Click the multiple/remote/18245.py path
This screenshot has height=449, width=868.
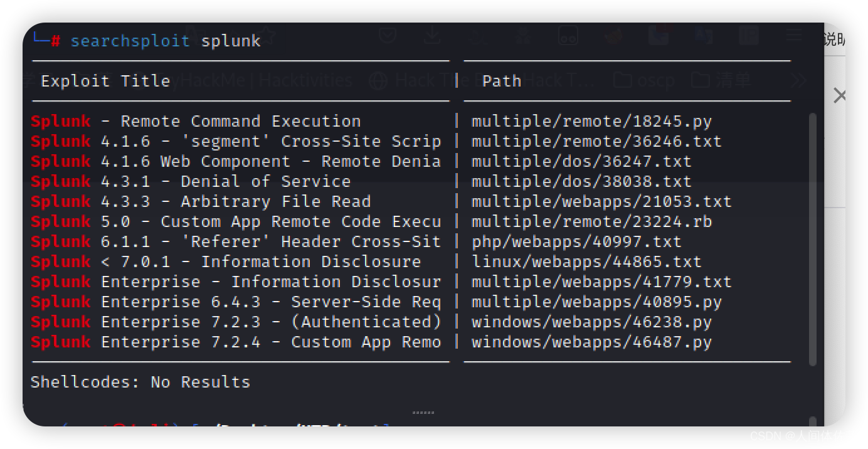point(591,121)
